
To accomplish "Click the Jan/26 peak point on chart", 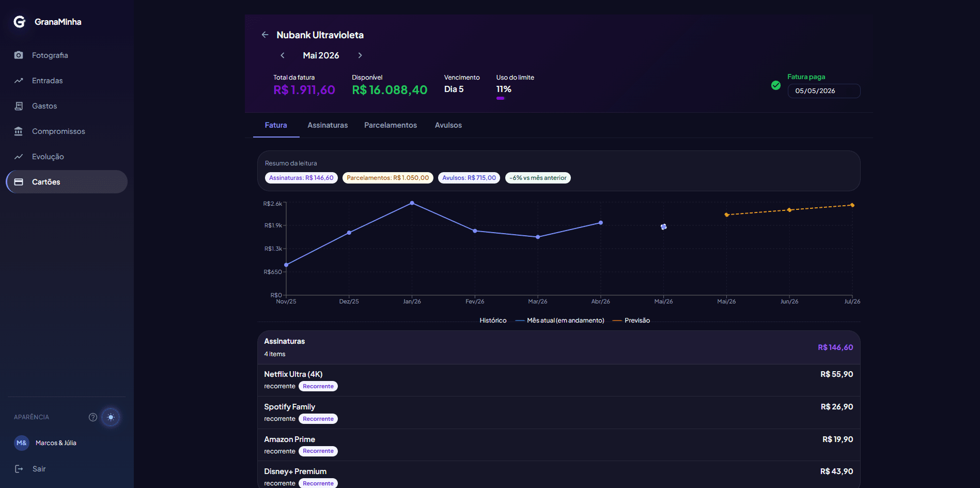I will 412,203.
